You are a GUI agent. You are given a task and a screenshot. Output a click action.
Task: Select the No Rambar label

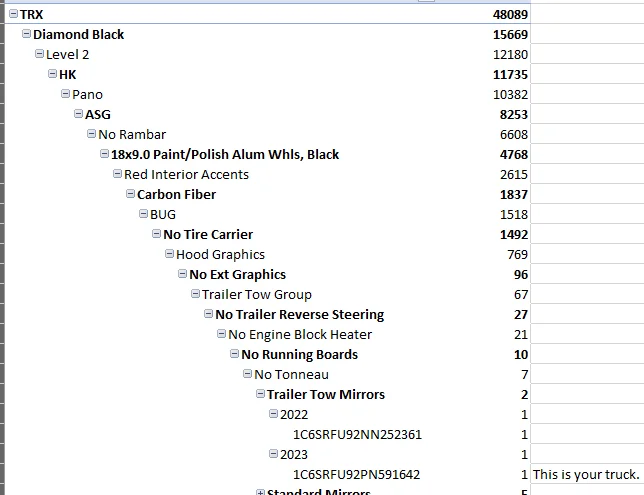click(132, 134)
